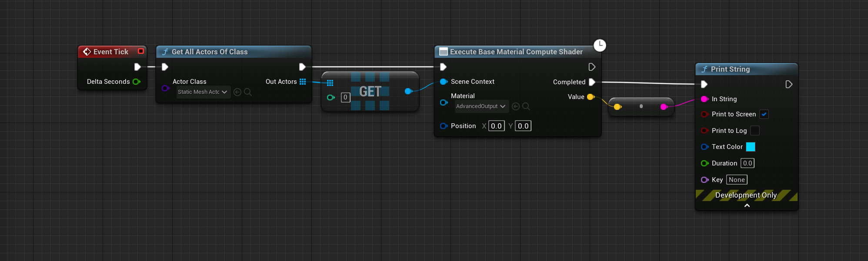Use selected asset arrow for Actor Class
The image size is (868, 261).
click(x=237, y=92)
